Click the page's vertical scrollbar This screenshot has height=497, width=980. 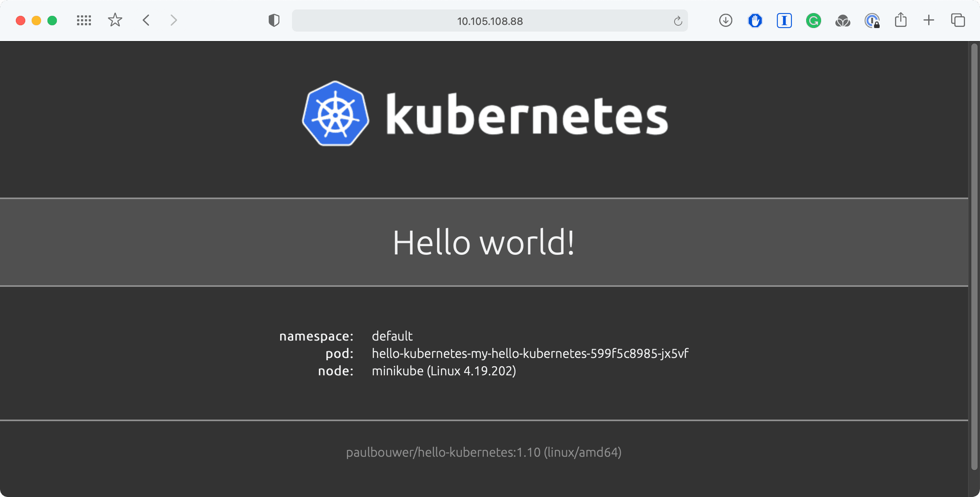point(974,257)
